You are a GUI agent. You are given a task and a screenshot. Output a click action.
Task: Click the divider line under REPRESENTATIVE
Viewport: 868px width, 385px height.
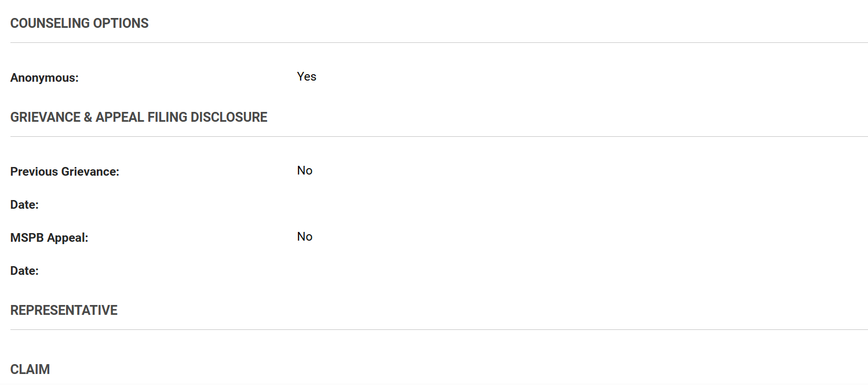pyautogui.click(x=439, y=330)
